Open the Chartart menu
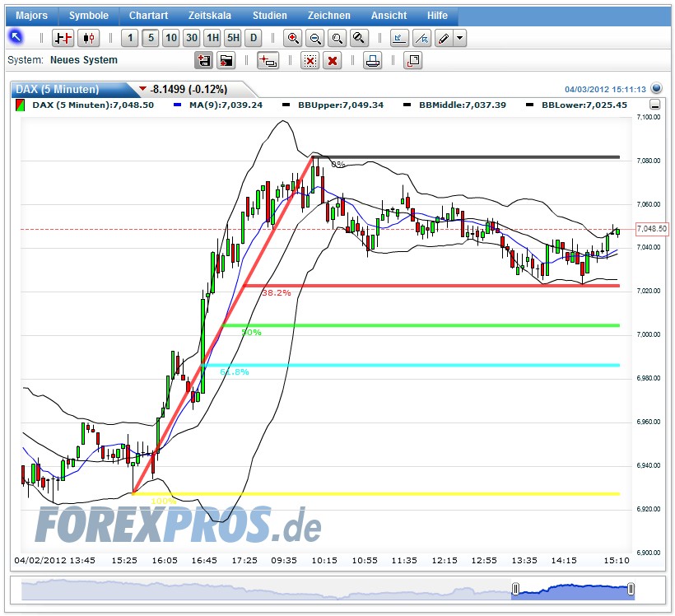 click(148, 16)
